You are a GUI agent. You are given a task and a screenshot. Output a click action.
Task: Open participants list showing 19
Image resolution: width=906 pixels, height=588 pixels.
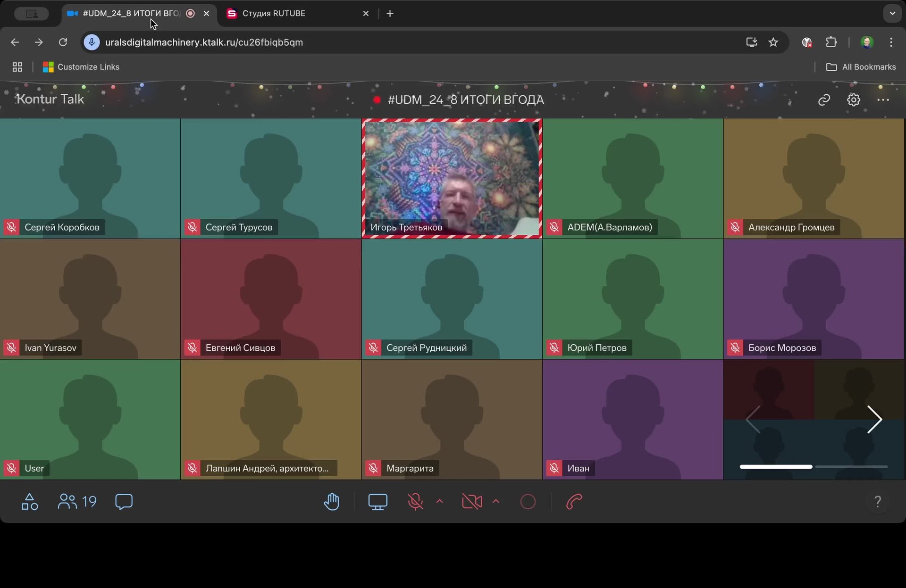(x=77, y=502)
